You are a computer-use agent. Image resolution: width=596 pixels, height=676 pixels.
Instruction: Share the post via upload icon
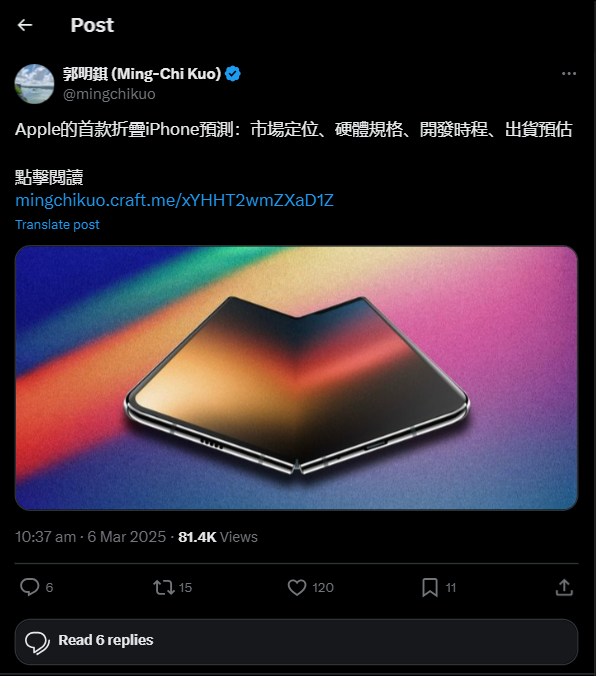564,587
